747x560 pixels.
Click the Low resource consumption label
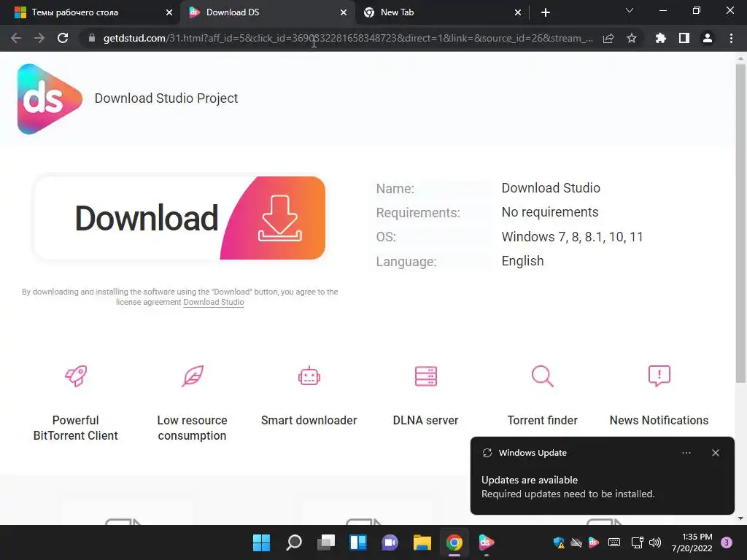pos(192,428)
